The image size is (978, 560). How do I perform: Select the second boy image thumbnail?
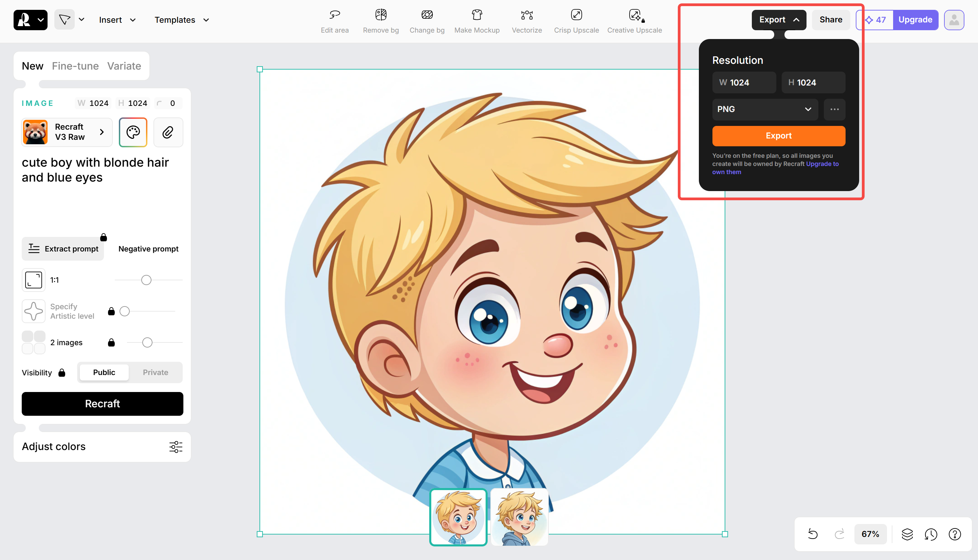[520, 517]
